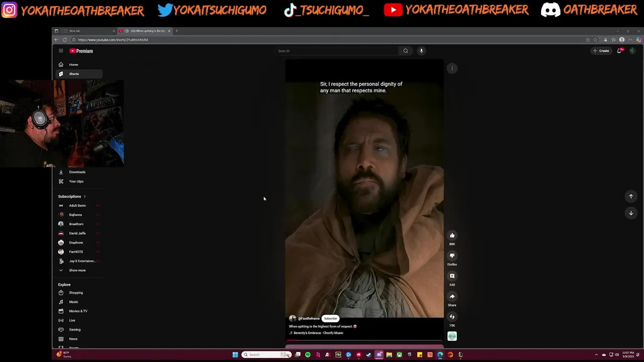Open the Copilot sidebar icon
The height and width of the screenshot is (362, 644).
click(639, 40)
